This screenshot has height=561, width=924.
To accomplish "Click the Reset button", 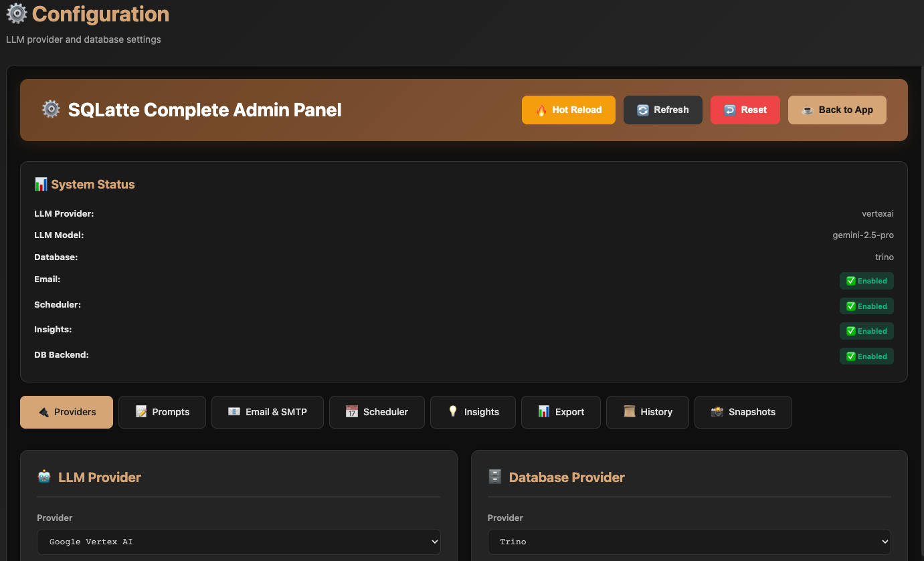I will coord(745,110).
